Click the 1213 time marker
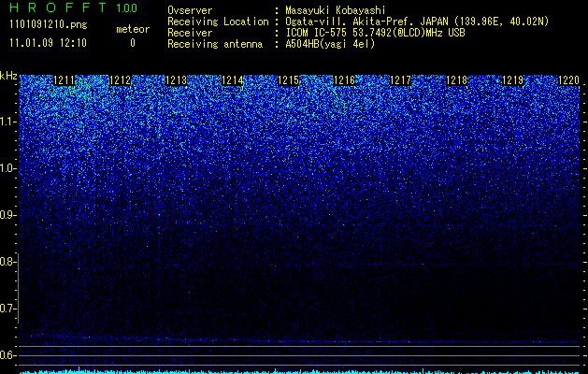 pos(176,80)
